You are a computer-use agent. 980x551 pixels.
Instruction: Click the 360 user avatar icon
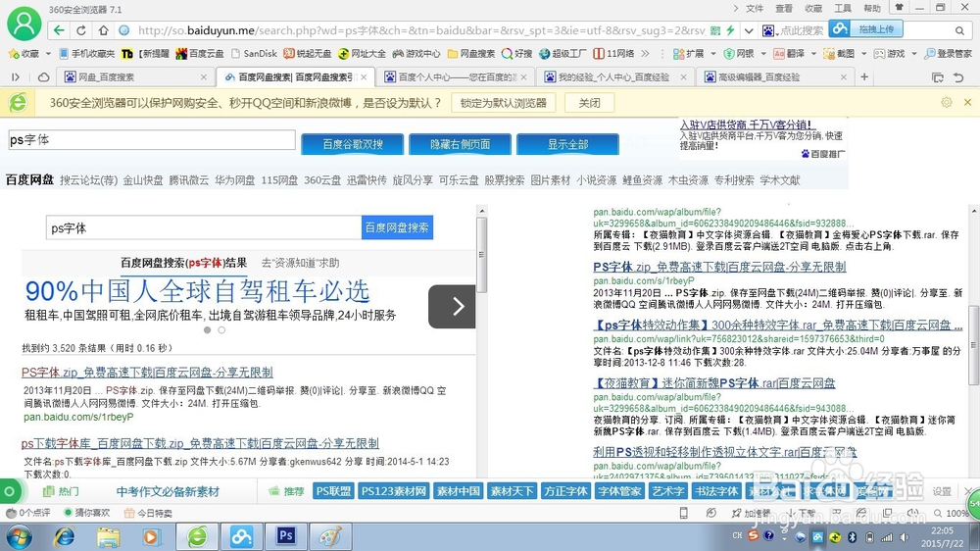pyautogui.click(x=24, y=24)
